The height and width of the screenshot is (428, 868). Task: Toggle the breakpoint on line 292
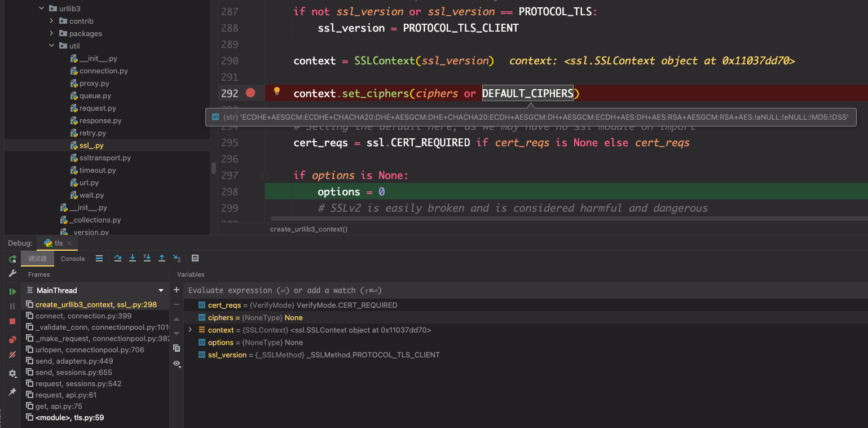click(250, 93)
